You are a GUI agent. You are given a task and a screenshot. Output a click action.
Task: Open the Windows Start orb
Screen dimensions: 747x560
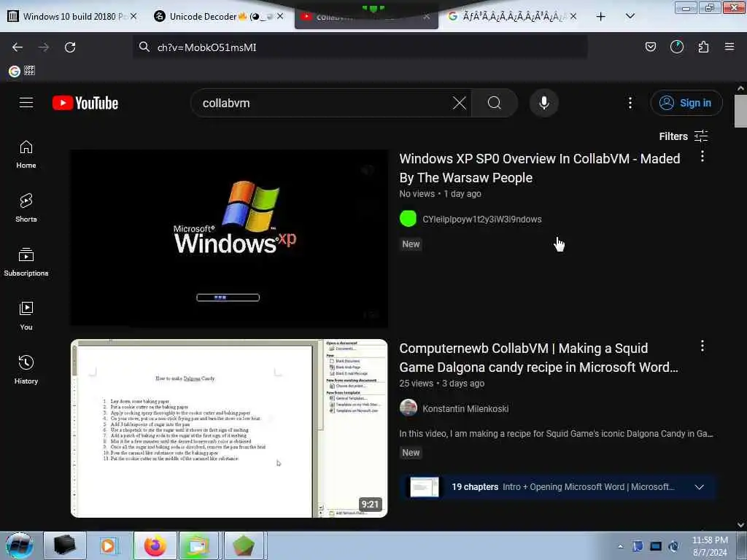point(20,545)
